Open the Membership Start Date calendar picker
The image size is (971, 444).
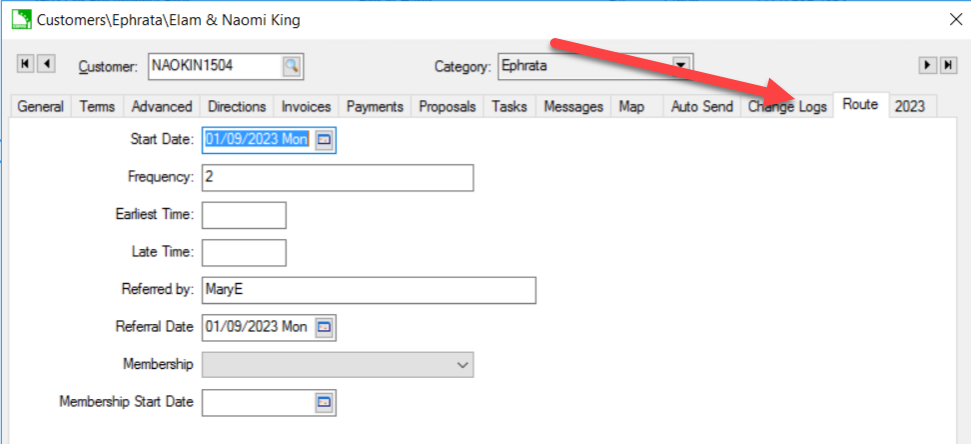tap(324, 402)
